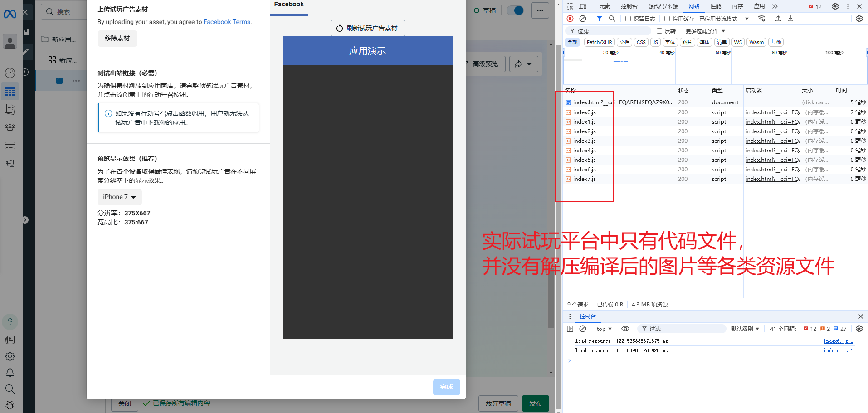
Task: Open the billing credit card icon
Action: click(x=10, y=146)
